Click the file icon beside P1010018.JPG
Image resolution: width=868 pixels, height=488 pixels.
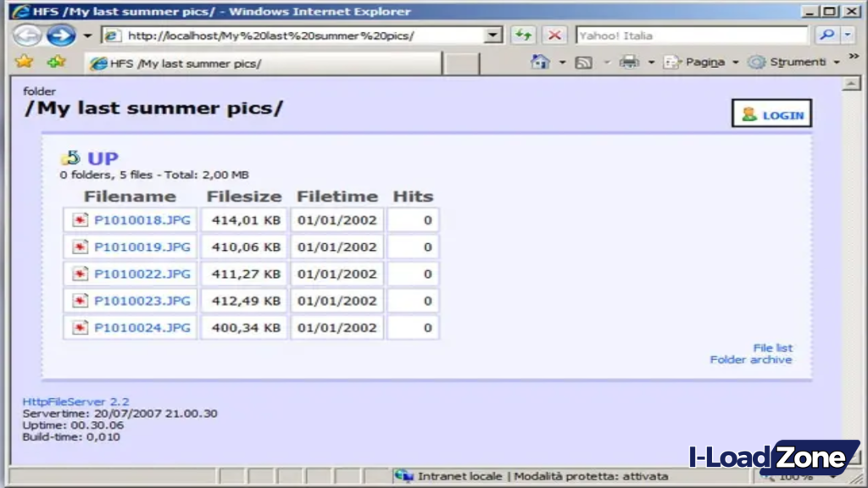pyautogui.click(x=79, y=219)
